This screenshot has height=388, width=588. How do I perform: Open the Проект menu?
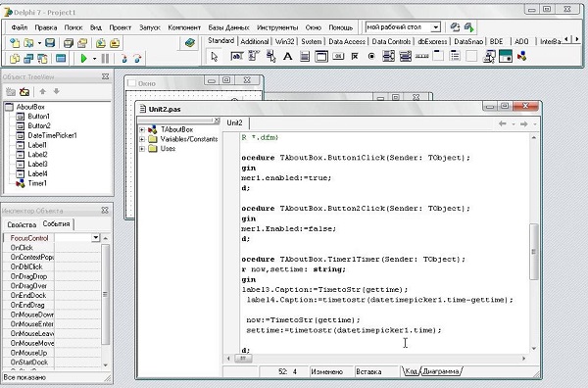pos(121,27)
